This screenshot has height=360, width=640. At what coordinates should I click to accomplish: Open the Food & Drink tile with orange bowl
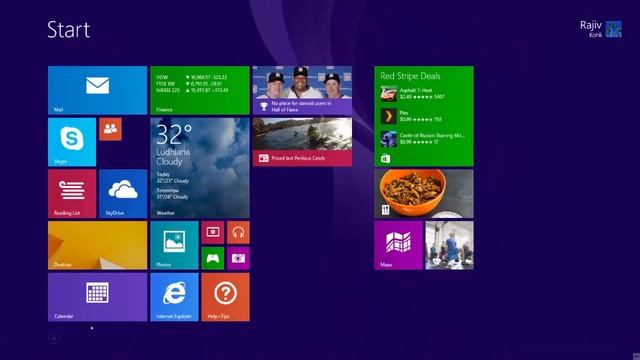pos(424,194)
